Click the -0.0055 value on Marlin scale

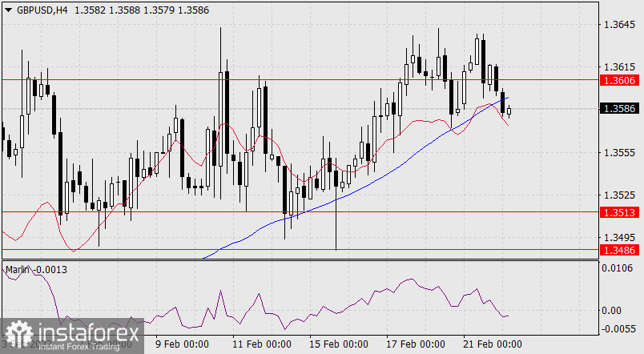click(618, 329)
